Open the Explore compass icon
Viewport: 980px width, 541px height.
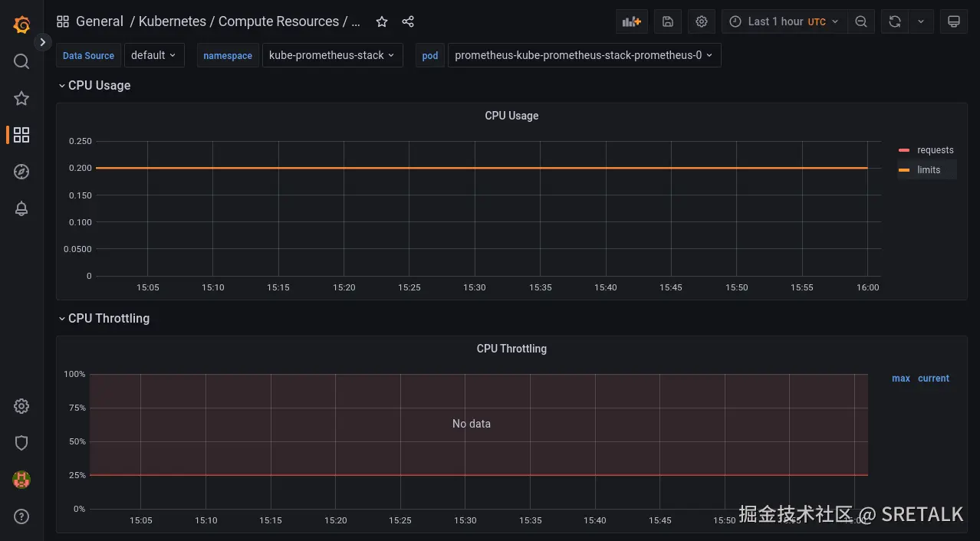click(x=21, y=172)
